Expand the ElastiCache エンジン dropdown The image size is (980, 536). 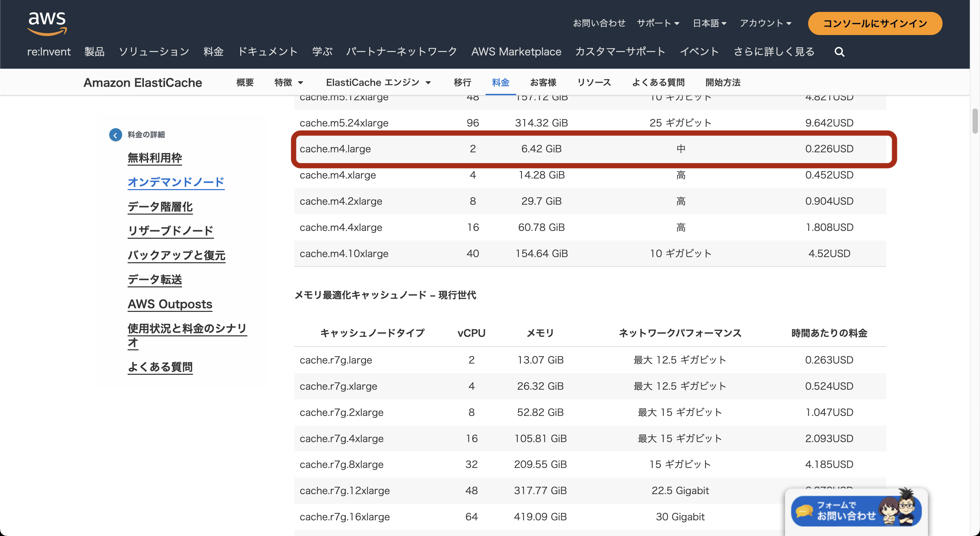(378, 83)
